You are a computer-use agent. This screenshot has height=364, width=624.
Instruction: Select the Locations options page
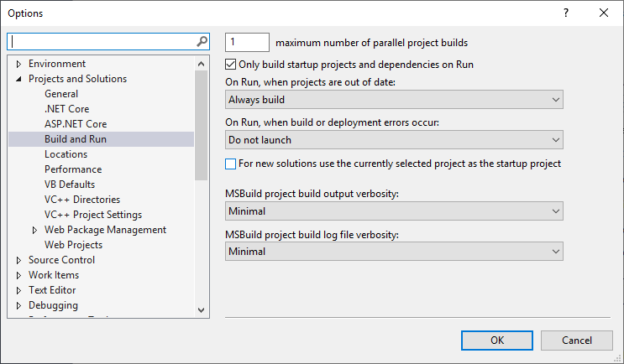[66, 154]
